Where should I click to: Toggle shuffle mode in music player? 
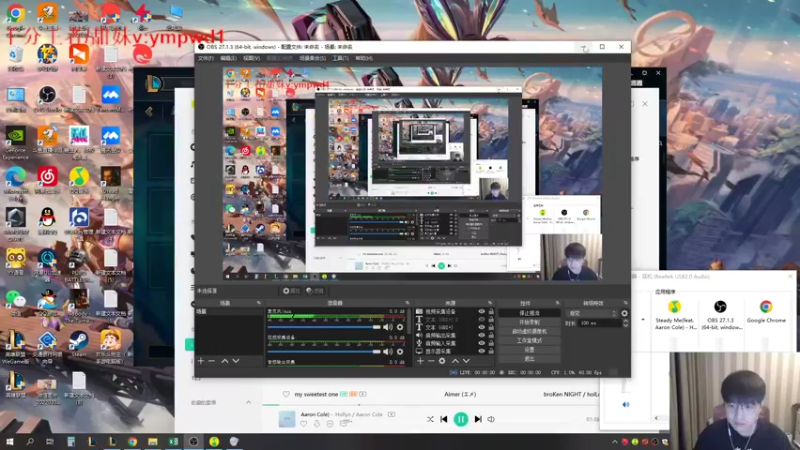coord(430,419)
